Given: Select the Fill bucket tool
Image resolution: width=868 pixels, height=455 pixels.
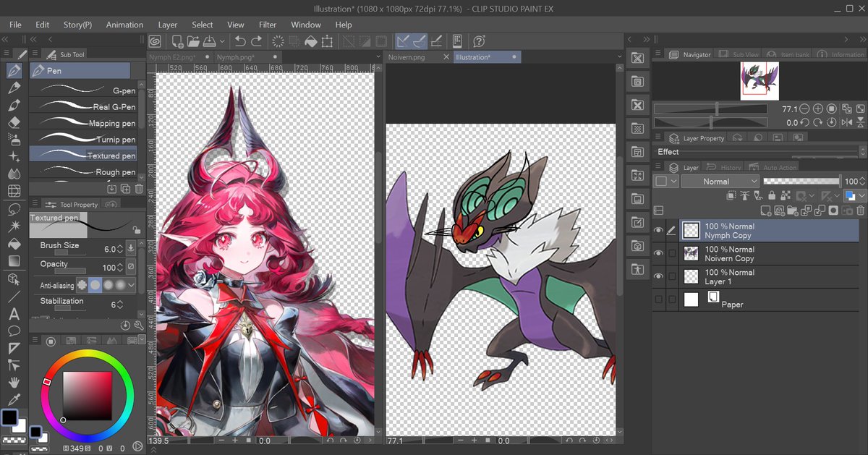Looking at the screenshot, I should (14, 244).
